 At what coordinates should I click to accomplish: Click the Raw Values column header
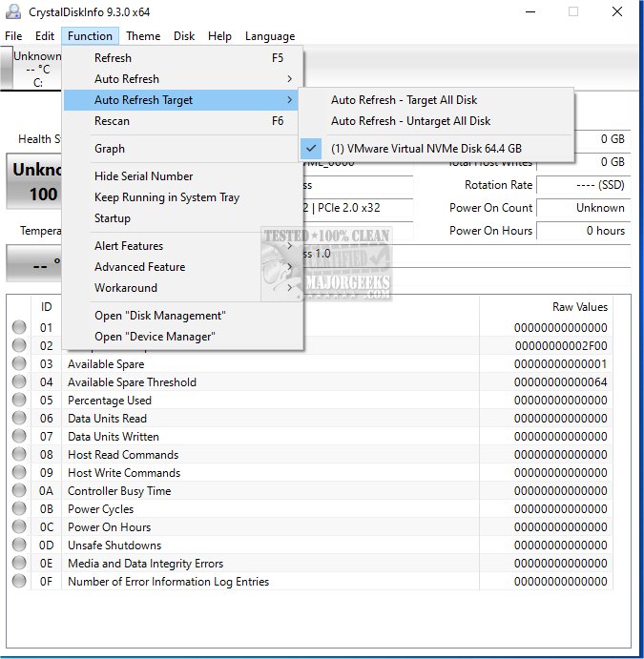(579, 307)
